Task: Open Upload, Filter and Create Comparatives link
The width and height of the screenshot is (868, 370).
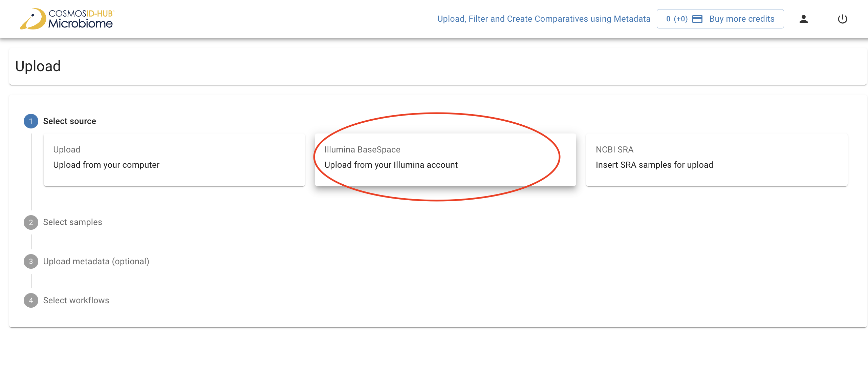Action: coord(544,19)
